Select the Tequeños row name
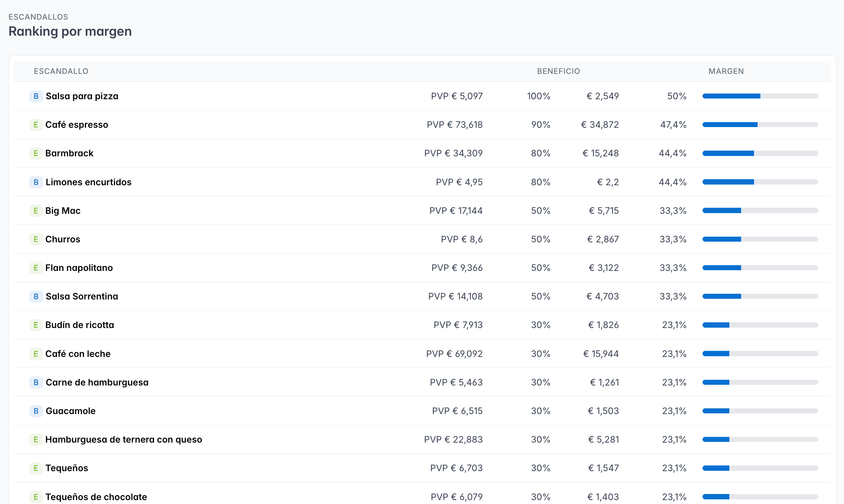This screenshot has width=844, height=504. 66,468
